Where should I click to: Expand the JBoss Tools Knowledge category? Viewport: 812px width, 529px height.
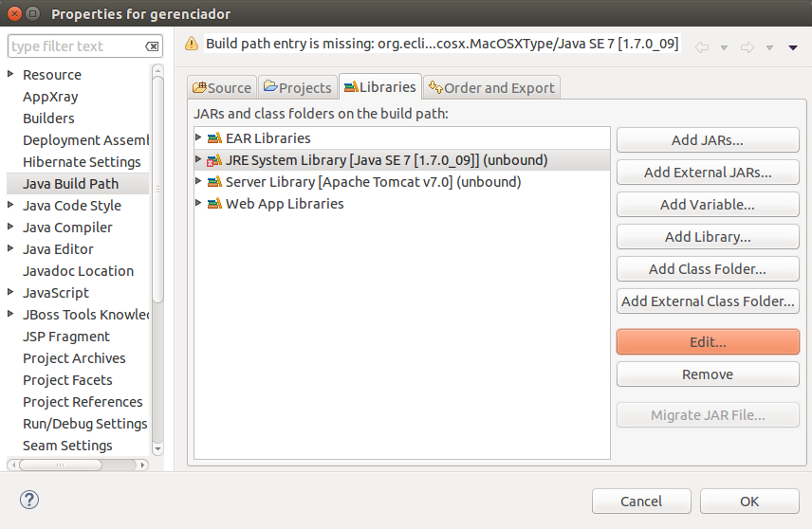10,313
